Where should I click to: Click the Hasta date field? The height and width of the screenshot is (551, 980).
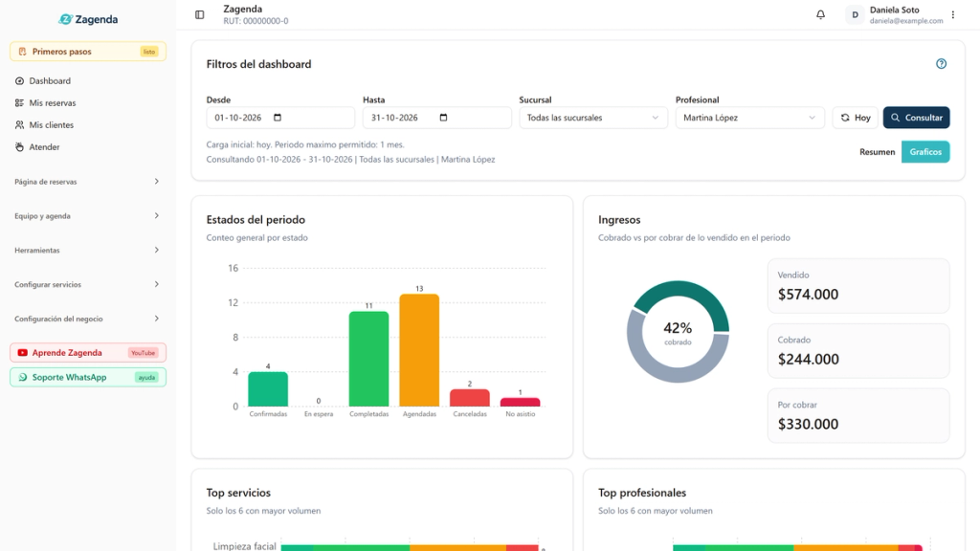coord(436,118)
